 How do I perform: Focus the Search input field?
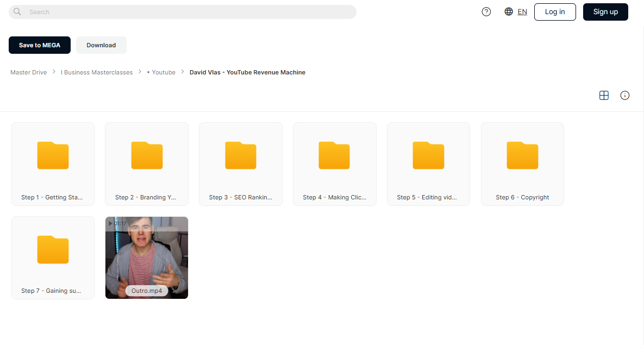click(x=183, y=12)
